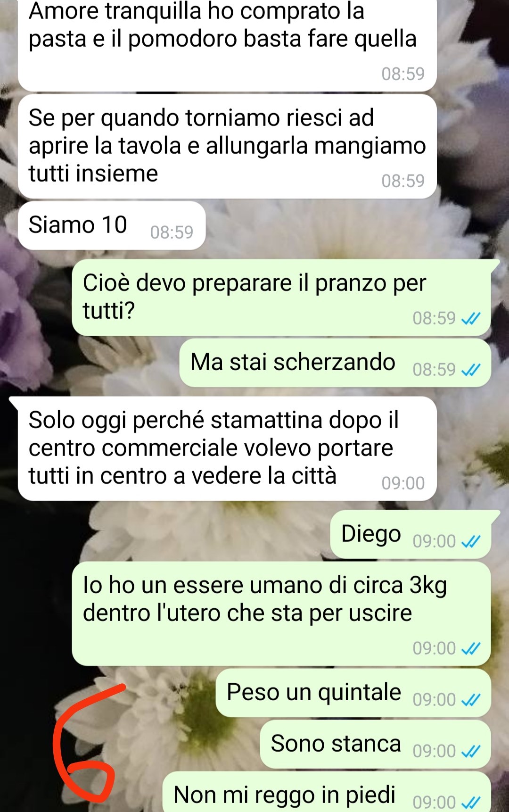Select the 'Ma stai scherzando' outgoing bubble

(x=335, y=363)
